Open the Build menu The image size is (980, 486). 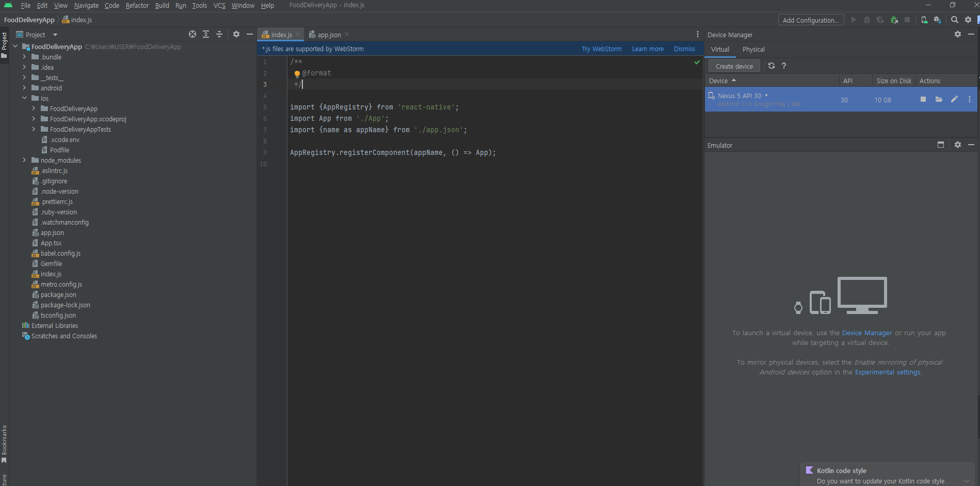[x=162, y=5]
